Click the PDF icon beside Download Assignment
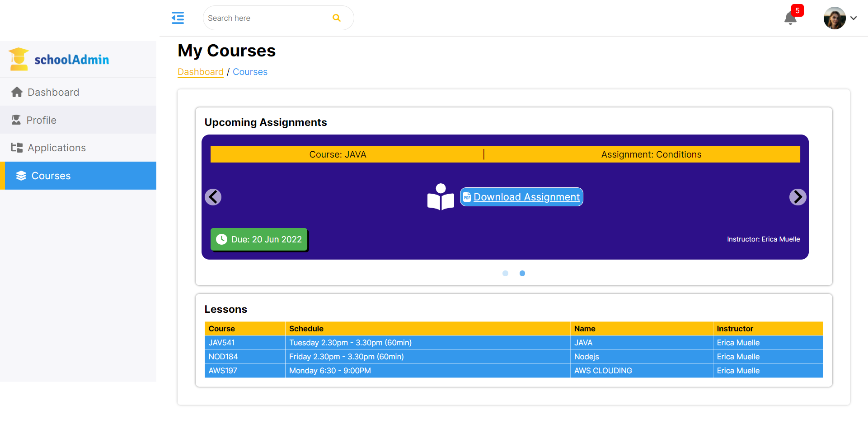The width and height of the screenshot is (868, 423). (x=467, y=197)
